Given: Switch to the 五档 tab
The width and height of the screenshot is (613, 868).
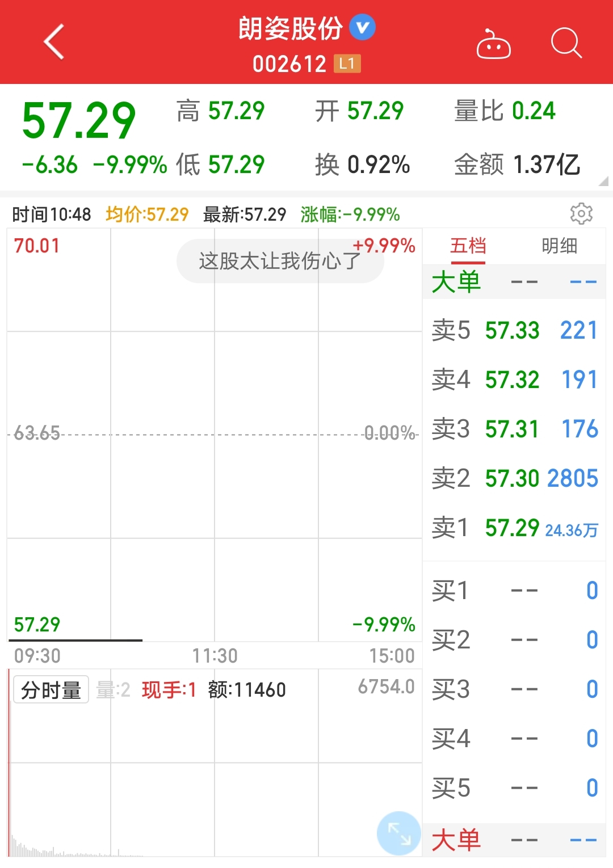Looking at the screenshot, I should 468,246.
